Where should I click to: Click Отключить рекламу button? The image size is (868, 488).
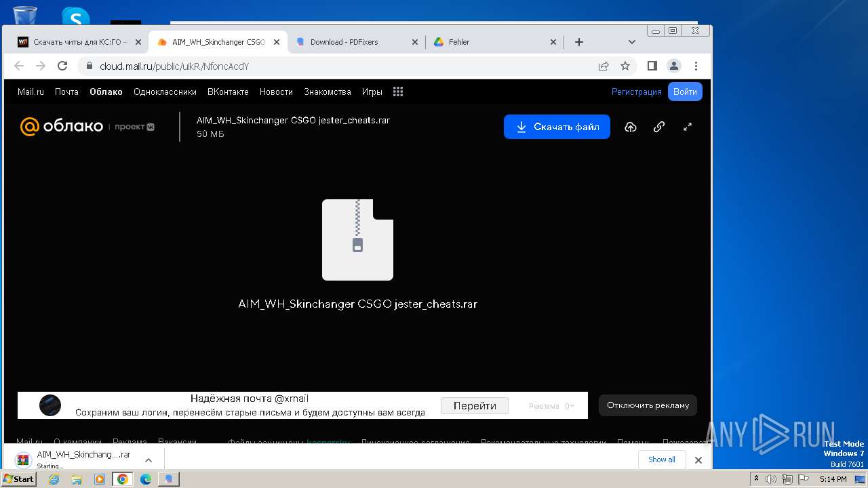[648, 405]
